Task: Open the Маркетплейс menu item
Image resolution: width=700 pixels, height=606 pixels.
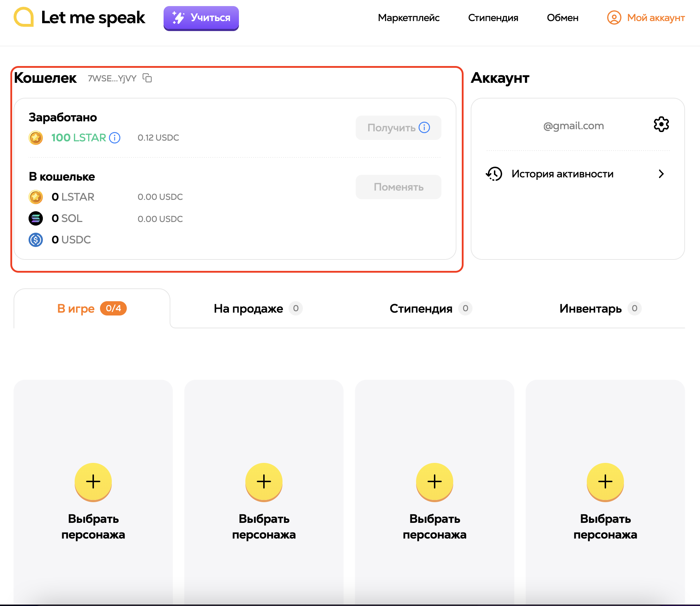Action: point(409,17)
